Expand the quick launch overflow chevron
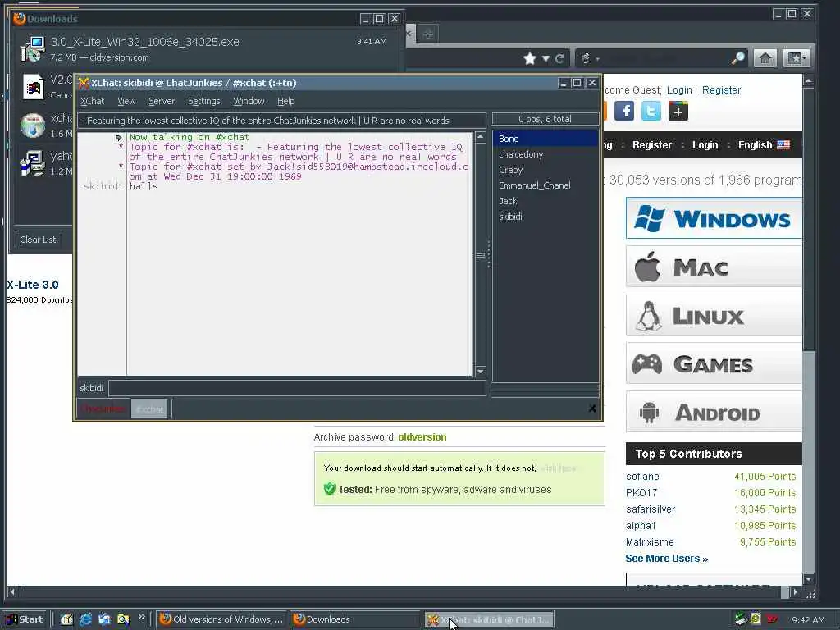The width and height of the screenshot is (840, 630). pyautogui.click(x=141, y=617)
